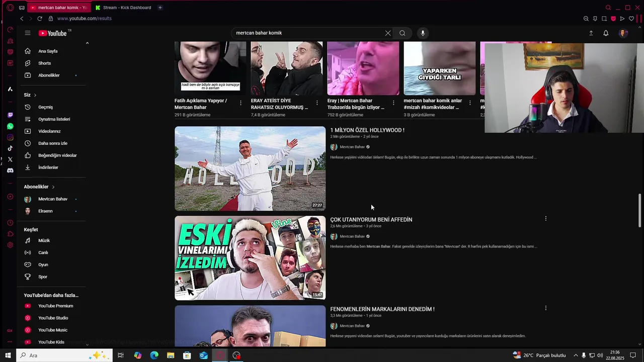Open File Explorer from taskbar
Viewport: 644px width, 362px height.
(171, 355)
